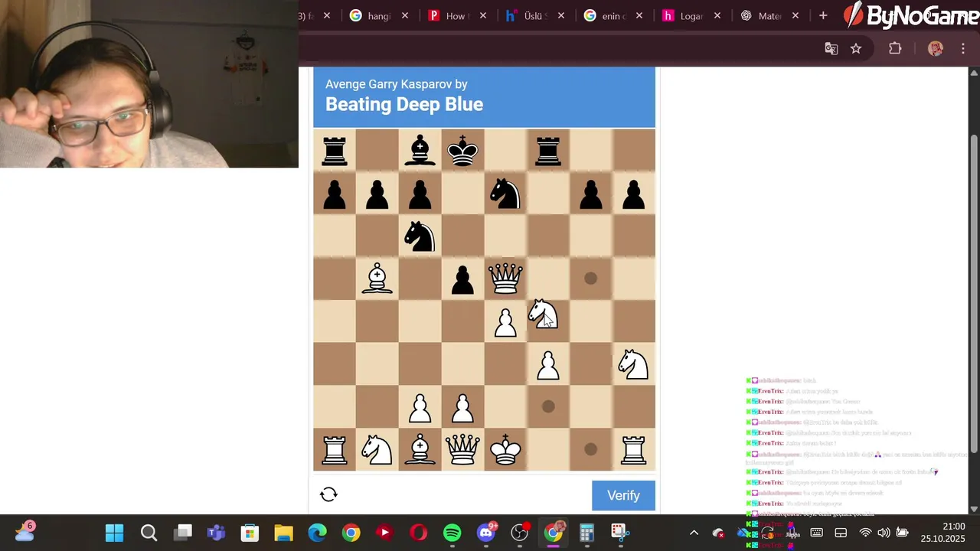Screen dimensions: 980x551
Task: Open the volume control in the tray
Action: tap(884, 533)
